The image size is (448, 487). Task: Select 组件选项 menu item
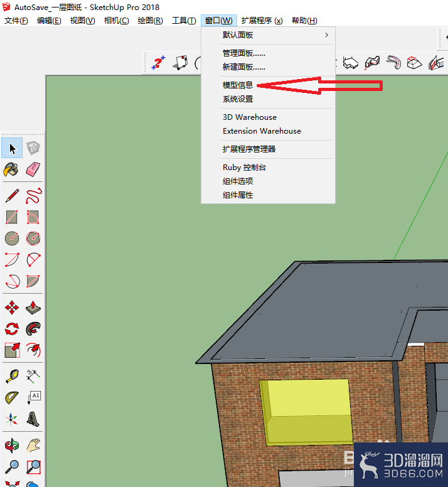tap(269, 181)
